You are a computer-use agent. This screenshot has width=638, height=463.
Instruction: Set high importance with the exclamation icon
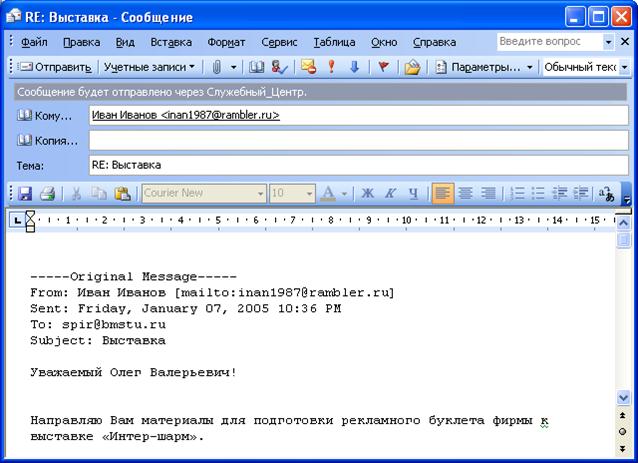tap(332, 67)
